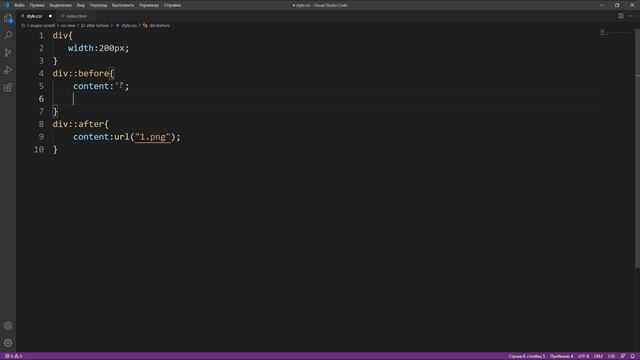The width and height of the screenshot is (640, 360).
Task: Click line number 4 in the gutter
Action: tap(41, 73)
